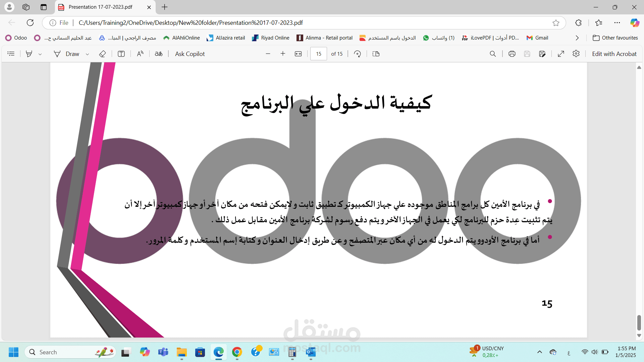
Task: Expand the highlight color dropdown arrow
Action: pos(40,54)
